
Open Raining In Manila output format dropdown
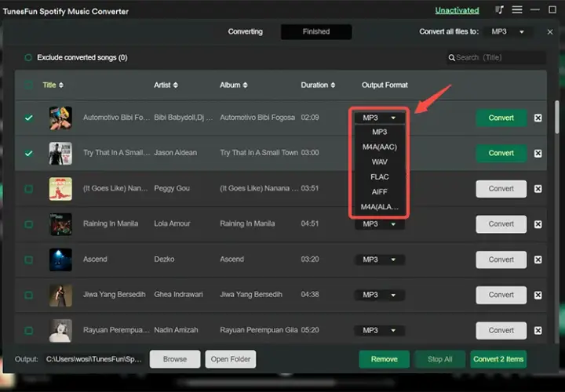pos(380,224)
